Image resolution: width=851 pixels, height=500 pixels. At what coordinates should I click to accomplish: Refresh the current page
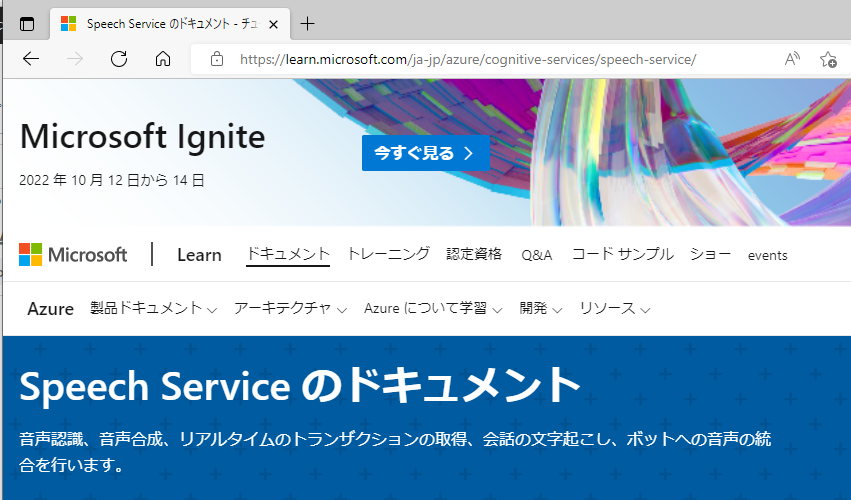(119, 59)
